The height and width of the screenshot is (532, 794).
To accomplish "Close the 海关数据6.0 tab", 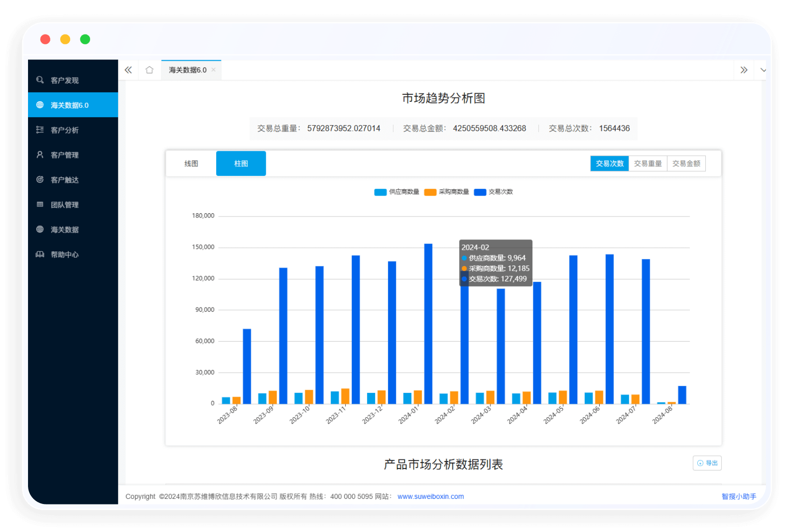I will (x=213, y=70).
